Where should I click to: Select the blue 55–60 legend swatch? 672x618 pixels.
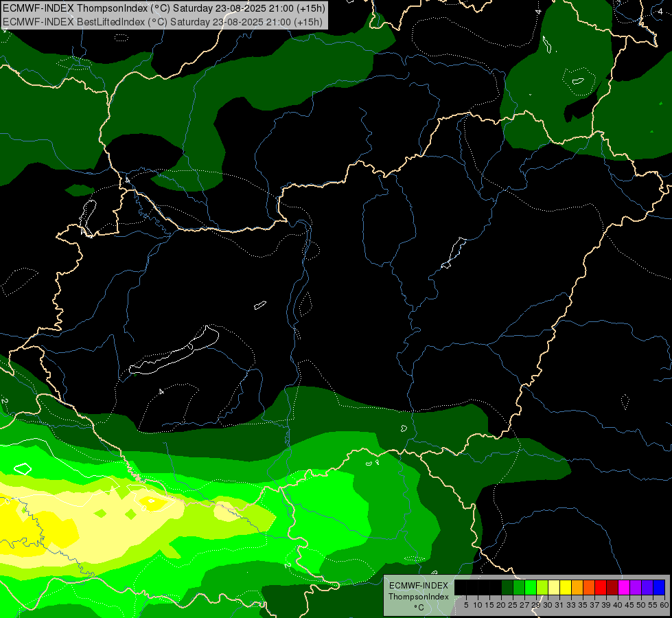pos(659,587)
